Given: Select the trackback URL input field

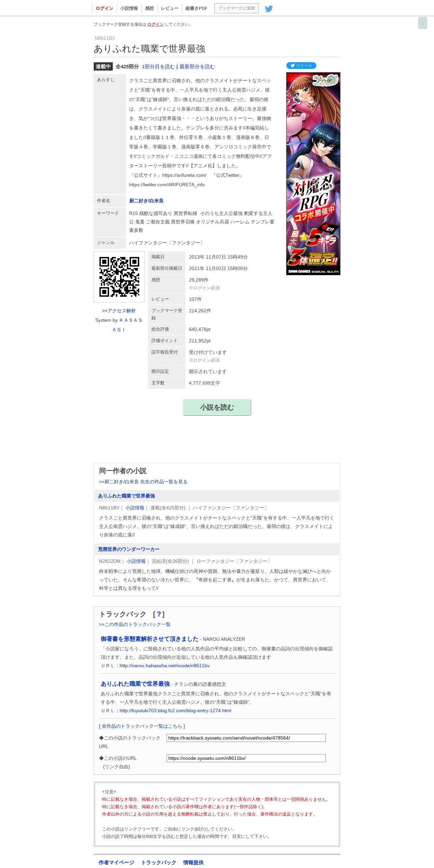Looking at the screenshot, I should point(246,738).
